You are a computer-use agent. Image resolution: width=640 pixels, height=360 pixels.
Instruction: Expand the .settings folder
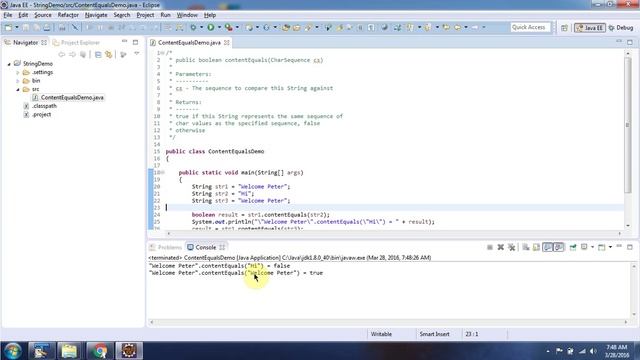18,73
